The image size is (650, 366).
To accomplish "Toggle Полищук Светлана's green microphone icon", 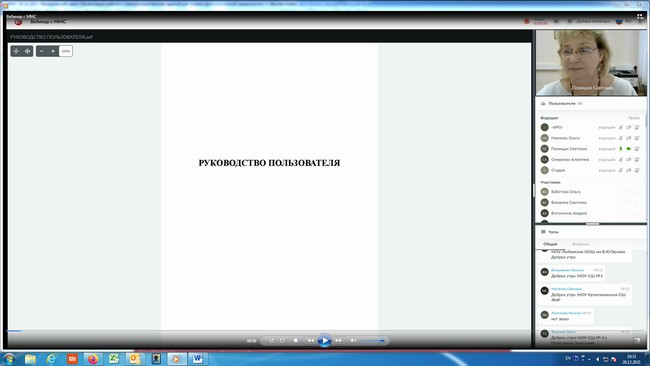I will pyautogui.click(x=621, y=148).
